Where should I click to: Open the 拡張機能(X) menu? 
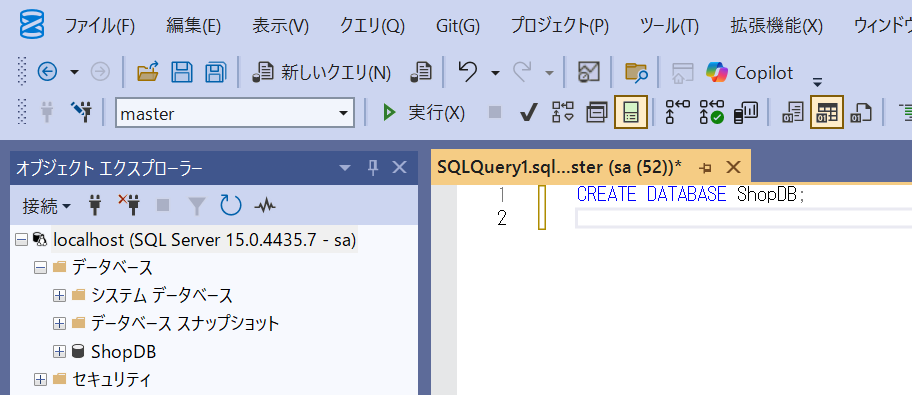coord(776,26)
